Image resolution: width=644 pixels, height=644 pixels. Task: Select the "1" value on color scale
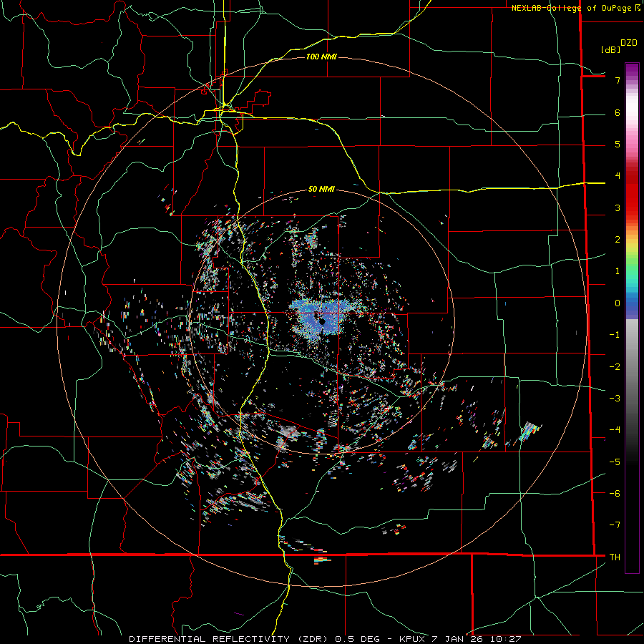point(618,271)
